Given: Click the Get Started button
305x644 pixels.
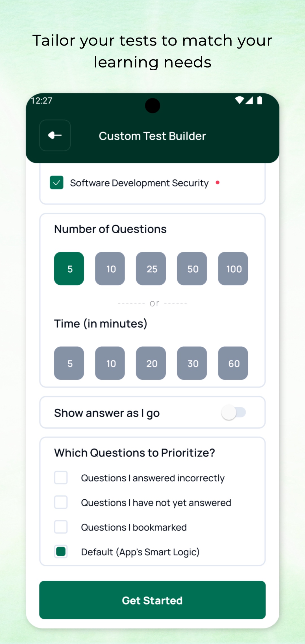Looking at the screenshot, I should coord(152,600).
